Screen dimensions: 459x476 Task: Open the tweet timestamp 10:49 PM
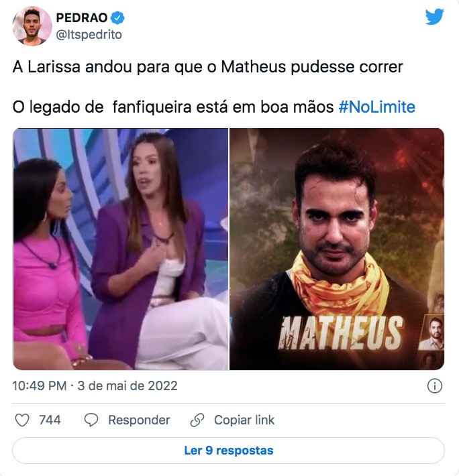40,386
